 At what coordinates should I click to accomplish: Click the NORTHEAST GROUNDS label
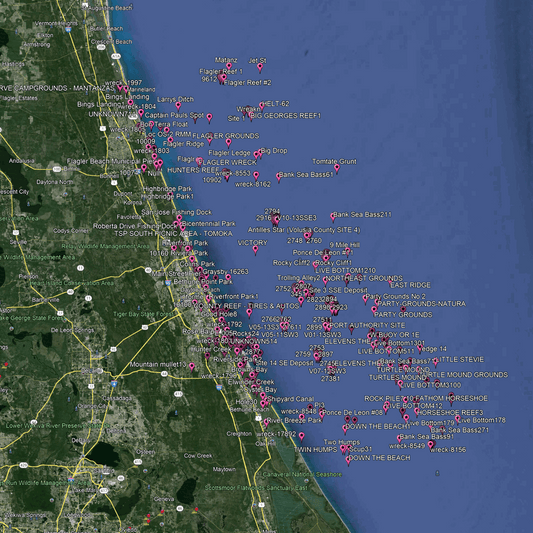point(364,278)
